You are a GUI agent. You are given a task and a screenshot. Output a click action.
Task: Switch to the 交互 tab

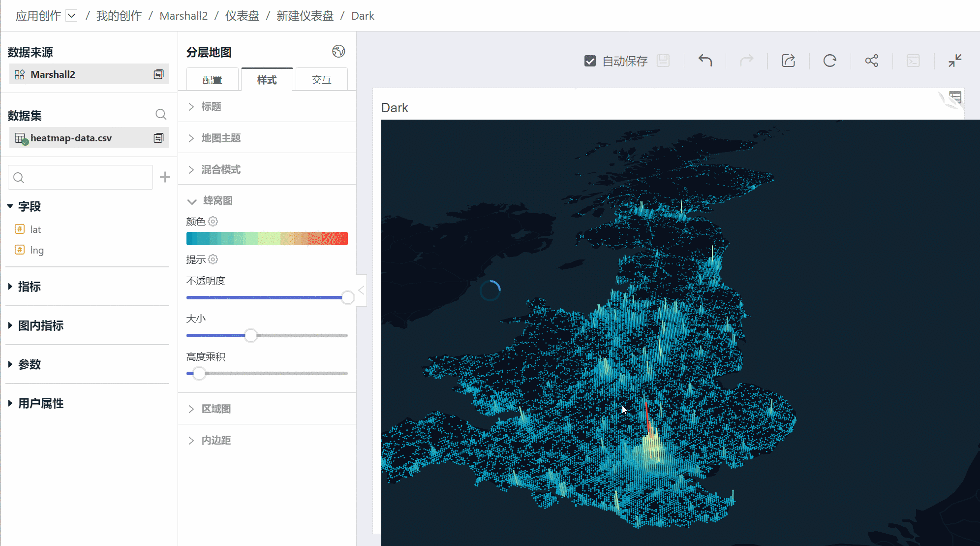pyautogui.click(x=321, y=80)
